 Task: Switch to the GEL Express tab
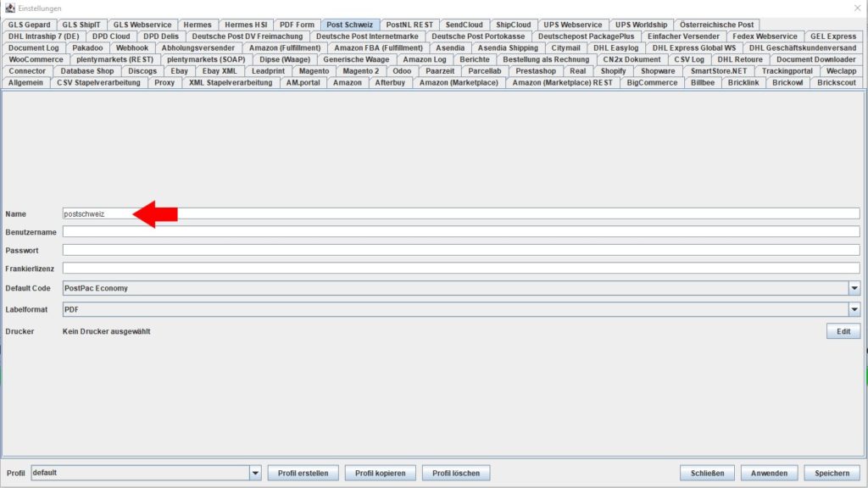click(833, 36)
